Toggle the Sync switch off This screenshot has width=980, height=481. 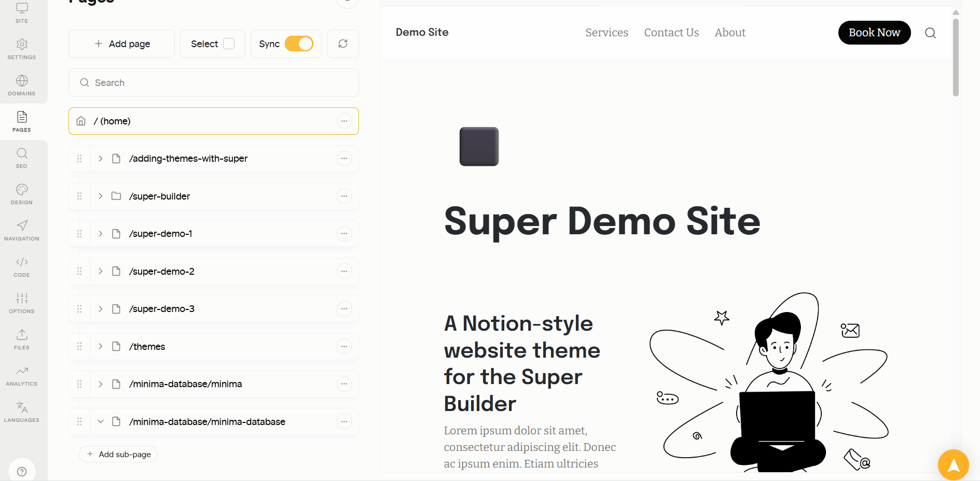point(299,44)
